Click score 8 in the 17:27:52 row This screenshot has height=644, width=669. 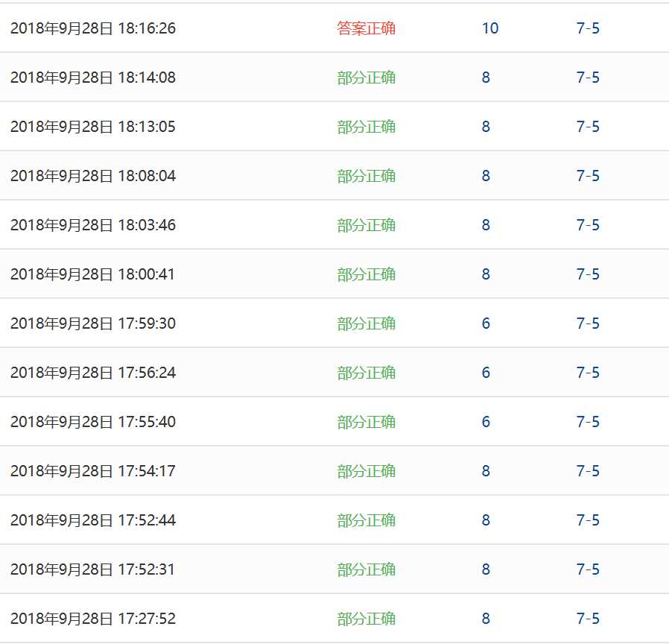[x=486, y=619]
